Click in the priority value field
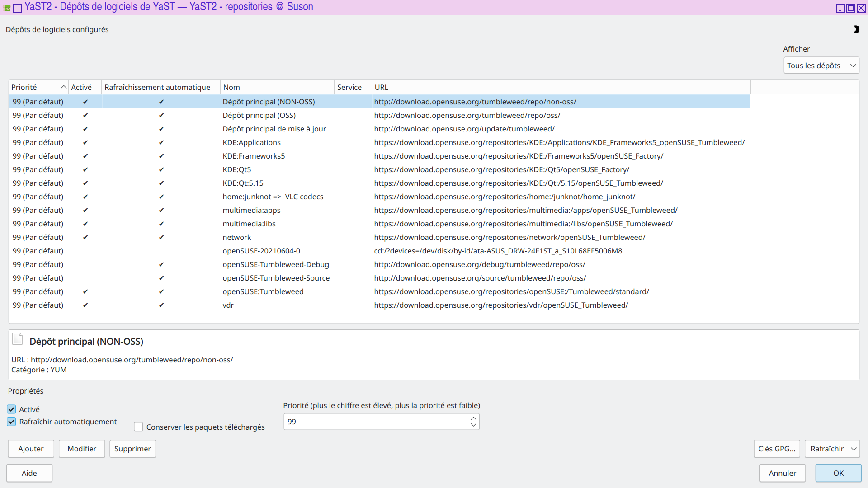The image size is (868, 488). (x=375, y=422)
